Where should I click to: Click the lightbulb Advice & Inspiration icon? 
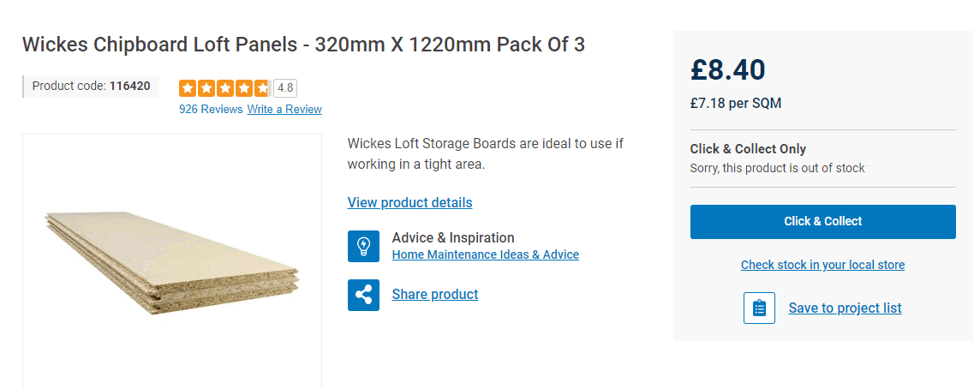[x=363, y=246]
